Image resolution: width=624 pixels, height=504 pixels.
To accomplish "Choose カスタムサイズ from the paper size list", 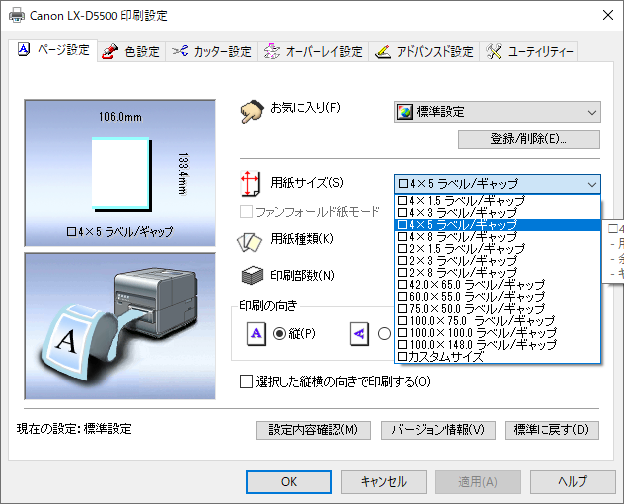I will (x=497, y=357).
